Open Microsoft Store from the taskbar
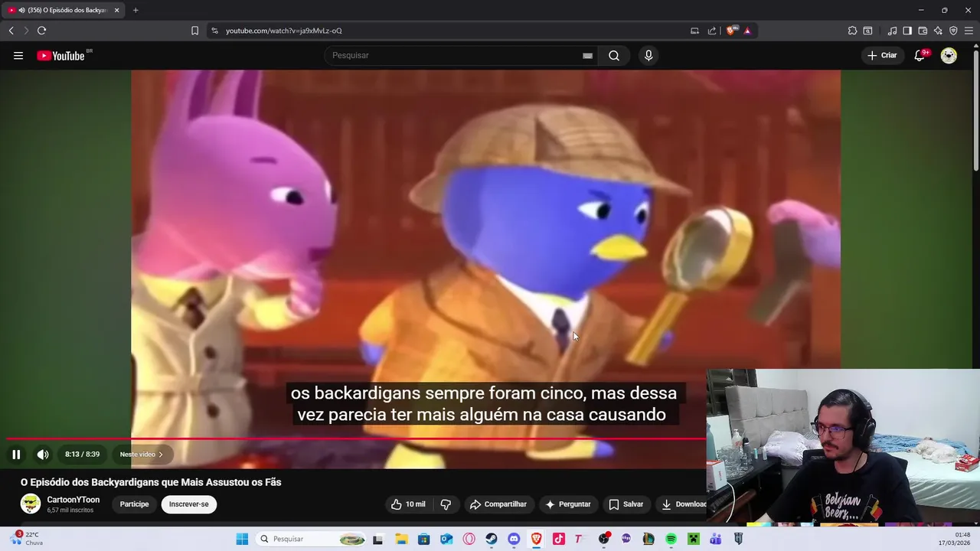Viewport: 980px width, 551px height. pos(423,539)
